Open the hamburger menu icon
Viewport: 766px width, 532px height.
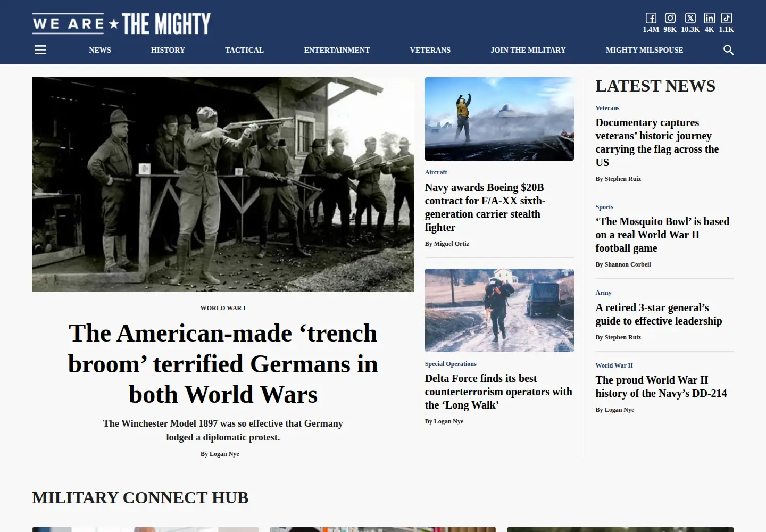[x=40, y=49]
